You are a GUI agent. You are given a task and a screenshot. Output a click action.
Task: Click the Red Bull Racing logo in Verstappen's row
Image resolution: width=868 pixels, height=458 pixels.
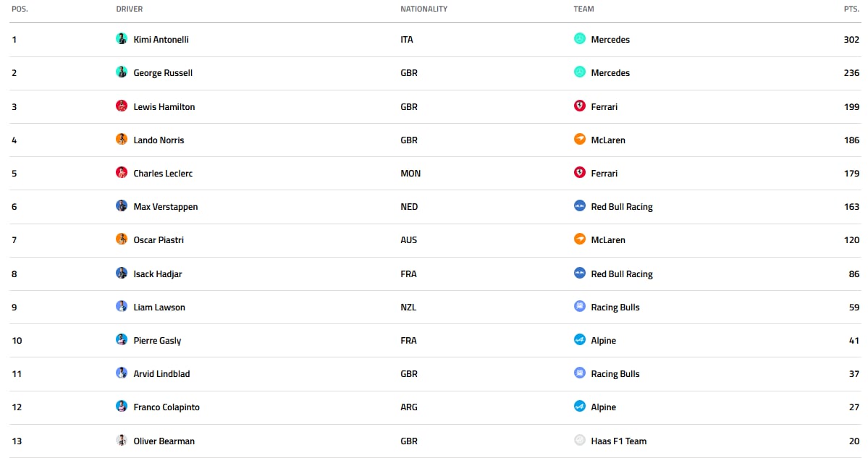(580, 205)
